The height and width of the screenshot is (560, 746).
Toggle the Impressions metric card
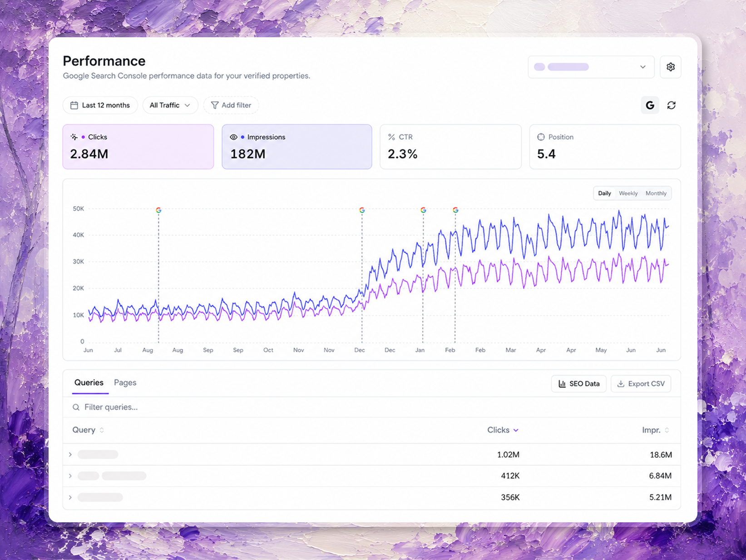(297, 147)
